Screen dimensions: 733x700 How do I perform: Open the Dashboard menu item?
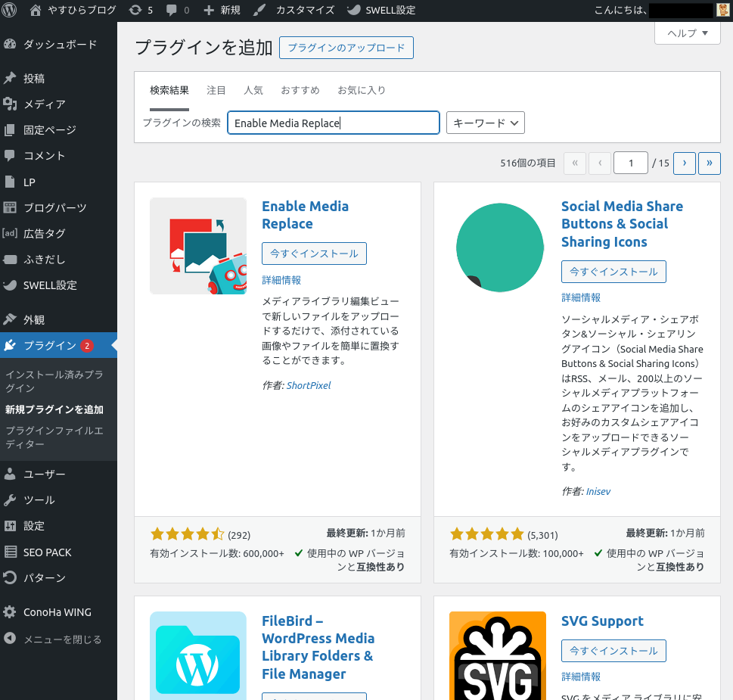click(x=60, y=45)
